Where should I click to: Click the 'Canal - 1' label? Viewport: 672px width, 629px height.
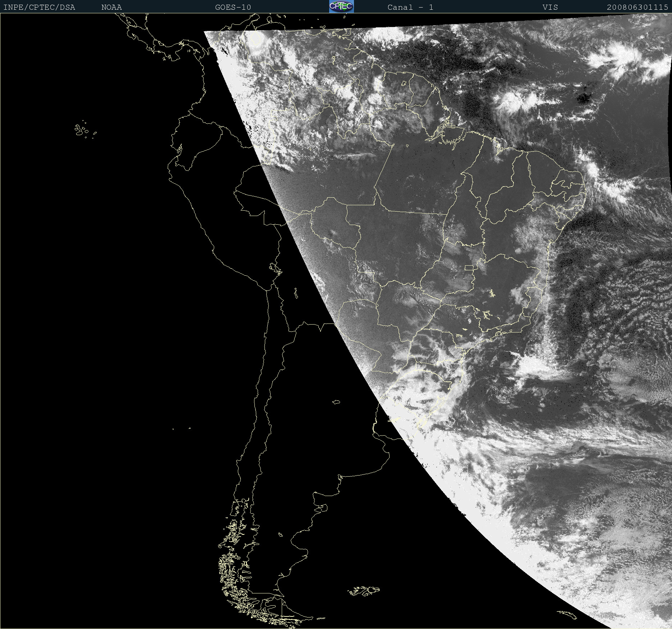point(410,7)
